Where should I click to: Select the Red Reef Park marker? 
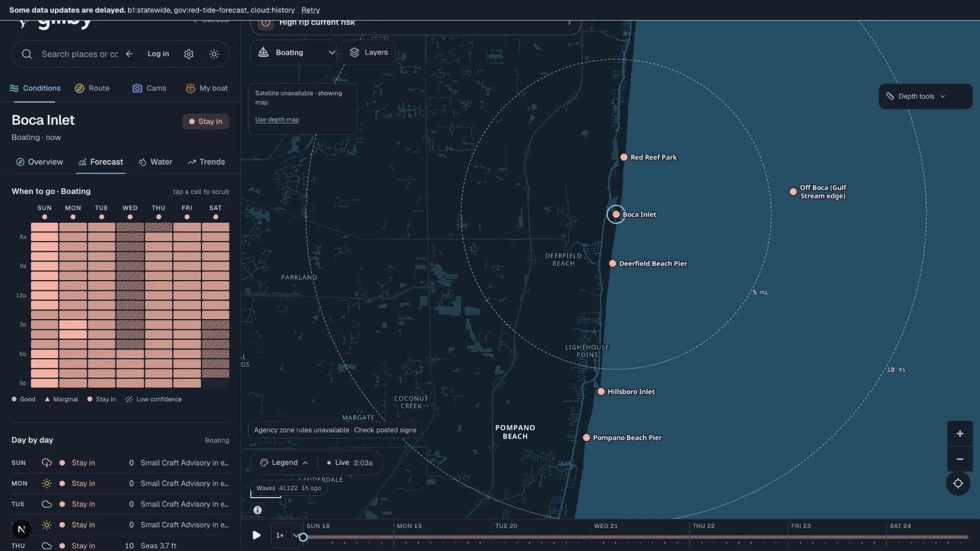click(623, 157)
